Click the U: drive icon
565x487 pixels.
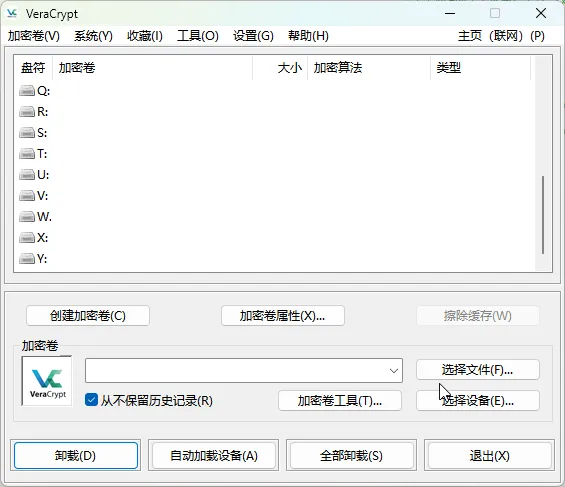point(27,175)
